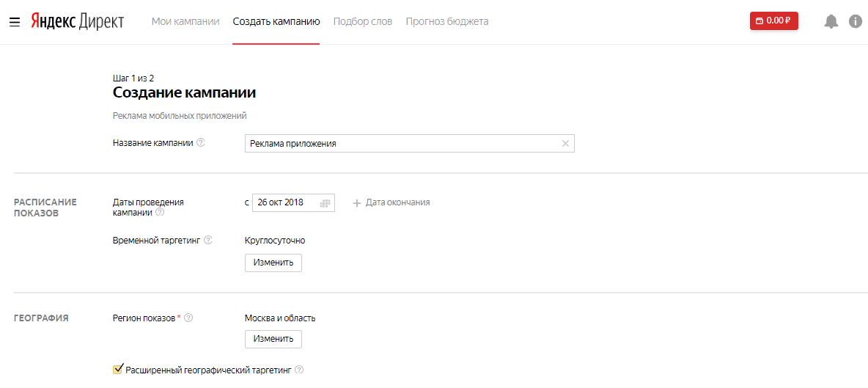Click the Круглосуточно text
Image resolution: width=868 pixels, height=388 pixels.
tap(275, 241)
